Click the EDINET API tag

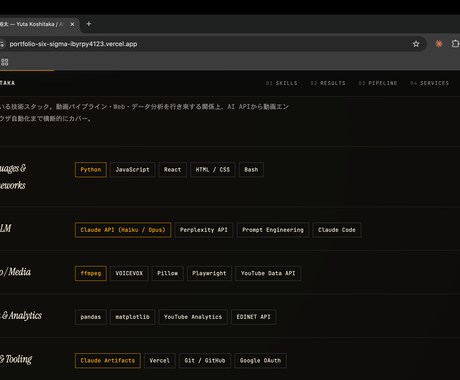coord(253,317)
